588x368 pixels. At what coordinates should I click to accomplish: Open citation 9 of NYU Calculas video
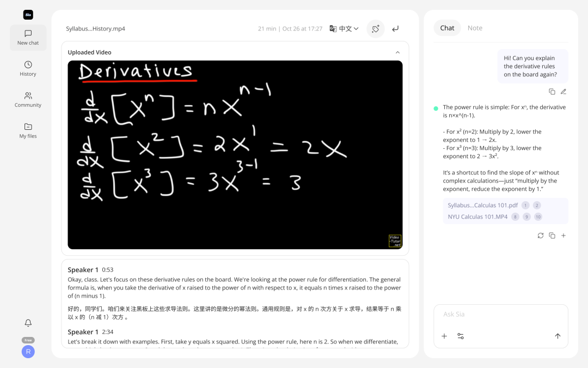(526, 216)
